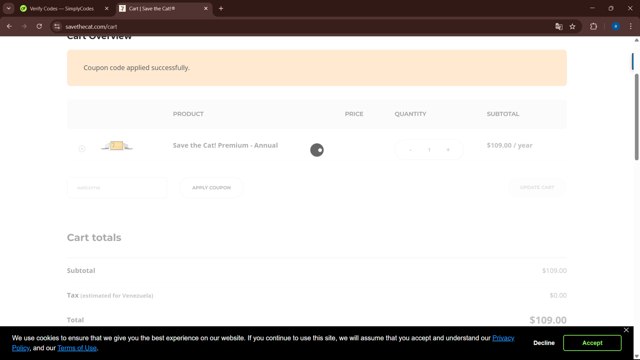Click the browser forward arrow
This screenshot has width=640, height=360.
pyautogui.click(x=24, y=27)
